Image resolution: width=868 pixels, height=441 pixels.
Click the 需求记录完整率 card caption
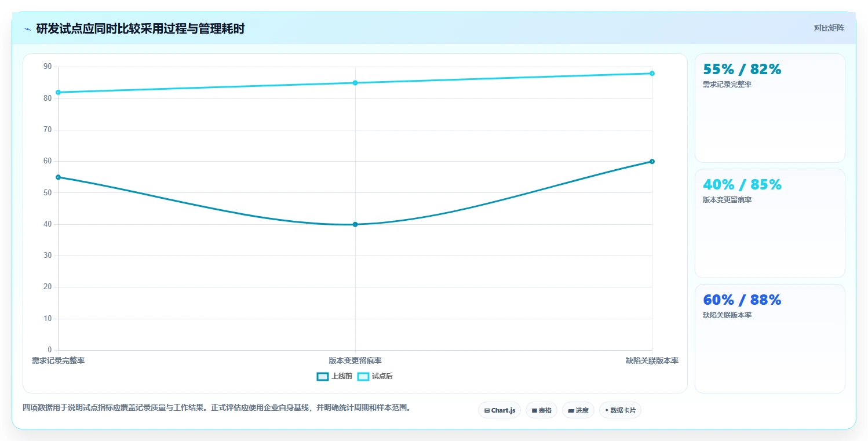click(727, 85)
